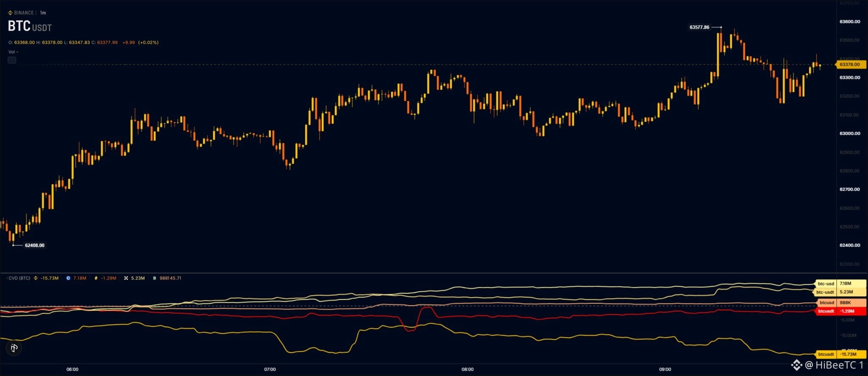Click 63000.00 on the price axis
868x376 pixels.
850,134
